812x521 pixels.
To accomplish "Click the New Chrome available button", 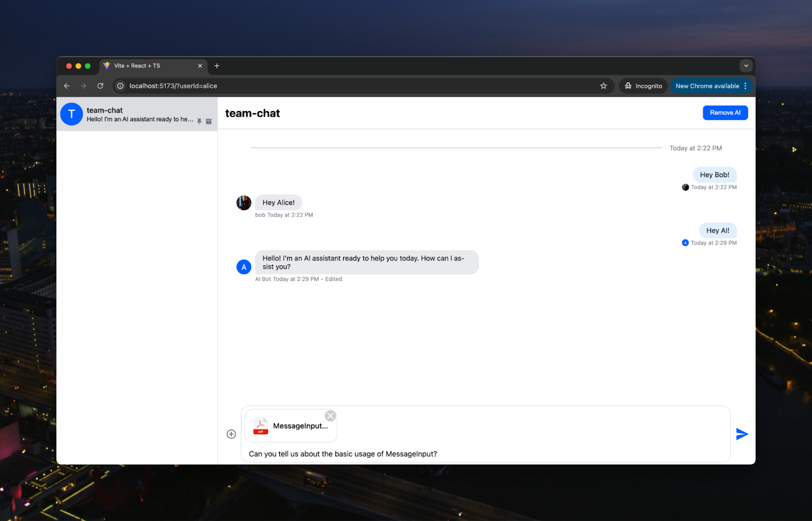I will click(707, 86).
